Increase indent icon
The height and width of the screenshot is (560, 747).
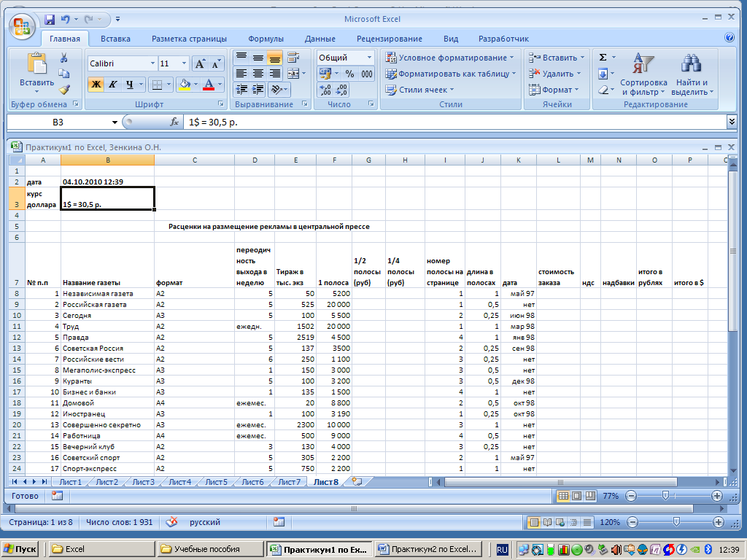(258, 89)
